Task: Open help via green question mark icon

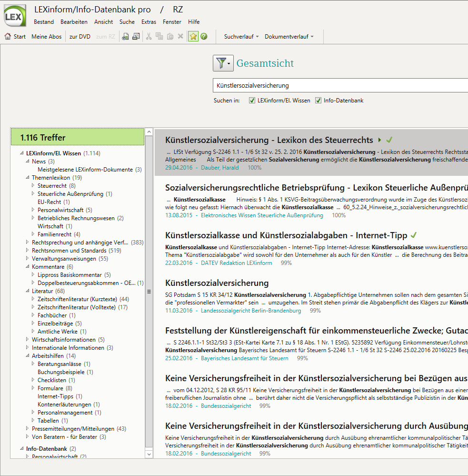Action: coord(204,37)
